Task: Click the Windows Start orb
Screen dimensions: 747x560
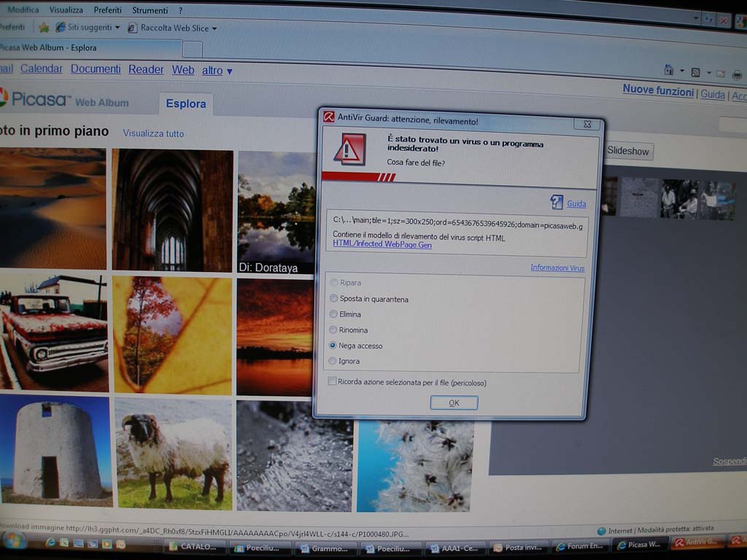Action: (x=15, y=541)
